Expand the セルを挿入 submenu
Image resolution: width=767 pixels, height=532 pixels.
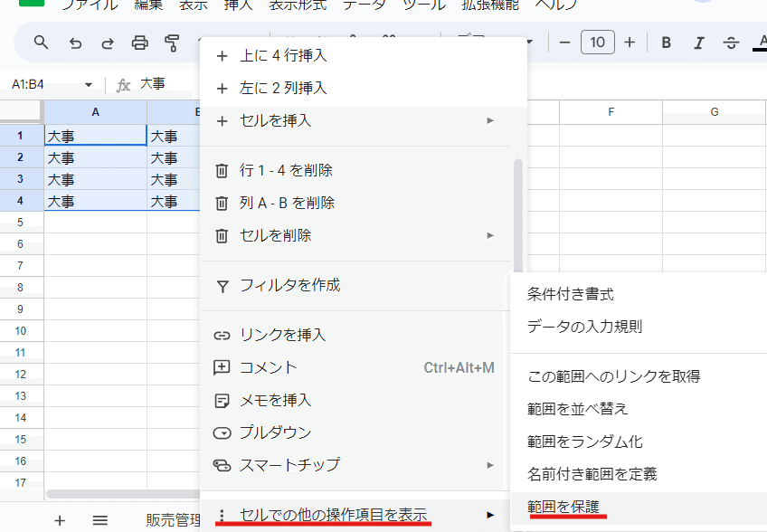357,120
